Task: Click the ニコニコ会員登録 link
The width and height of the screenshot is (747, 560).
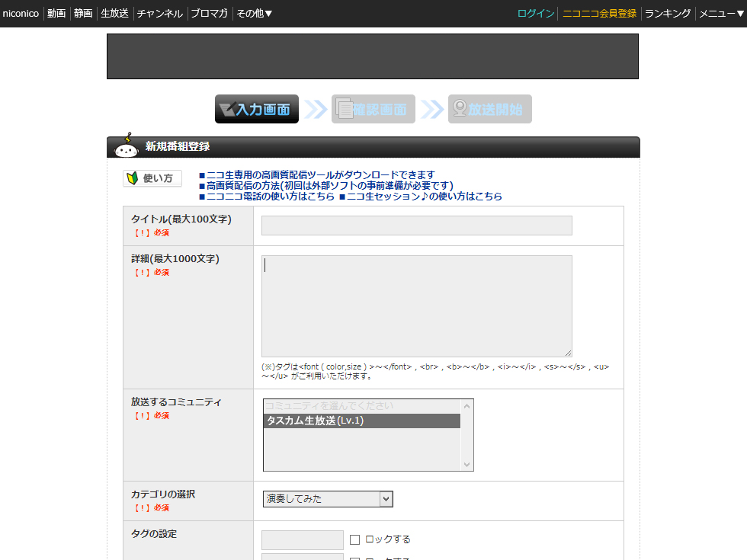Action: click(x=599, y=14)
